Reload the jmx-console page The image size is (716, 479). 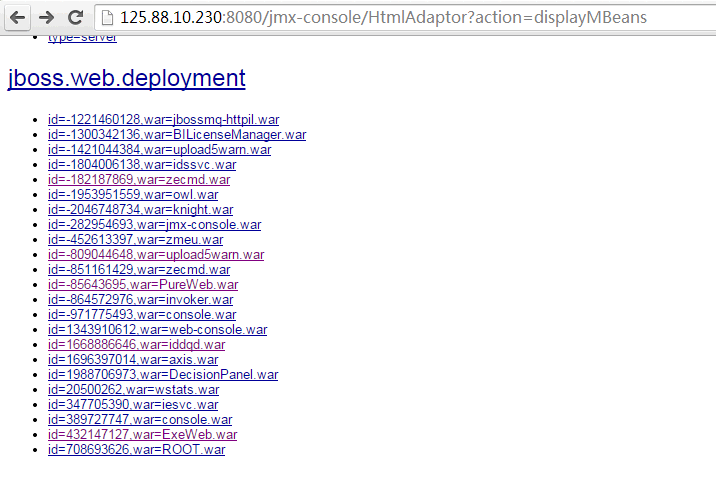click(x=75, y=17)
